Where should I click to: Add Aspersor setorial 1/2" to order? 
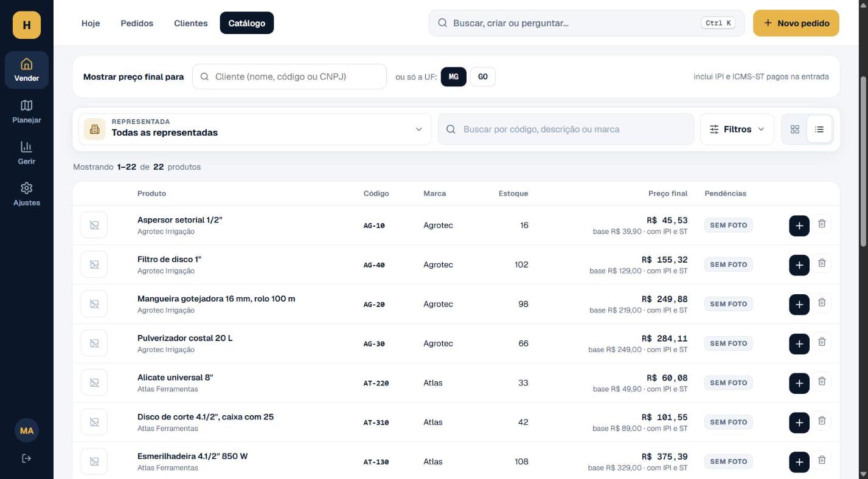799,226
